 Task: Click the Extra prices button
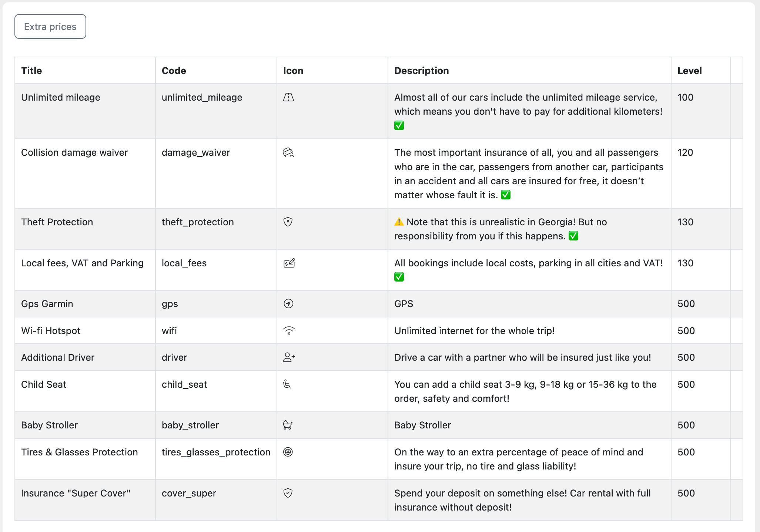point(50,27)
